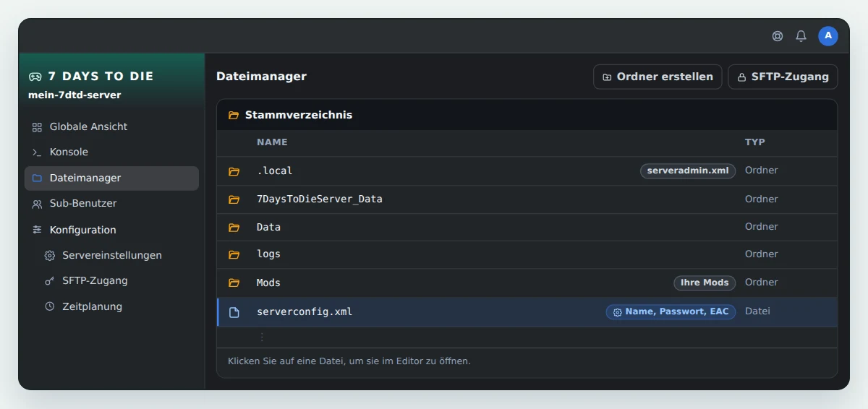Click the serveradmin.xml badge
The image size is (868, 409).
pyautogui.click(x=688, y=171)
